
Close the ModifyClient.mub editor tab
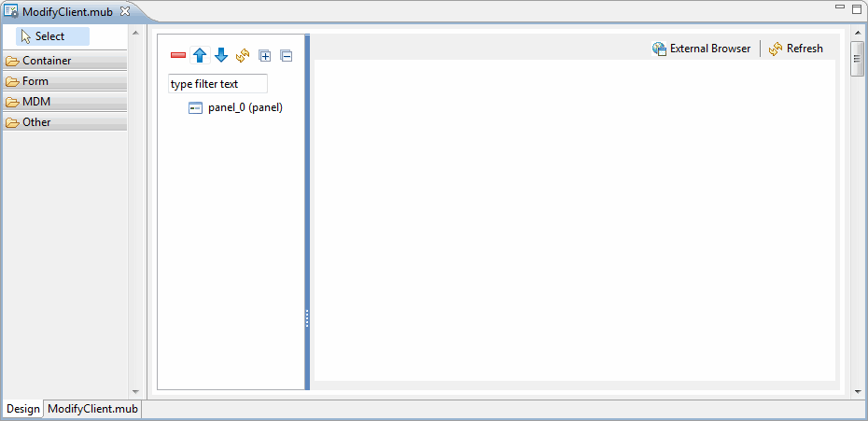[124, 10]
